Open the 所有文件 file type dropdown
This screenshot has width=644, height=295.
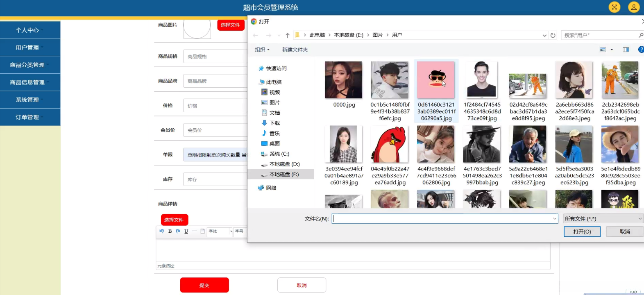(x=603, y=219)
